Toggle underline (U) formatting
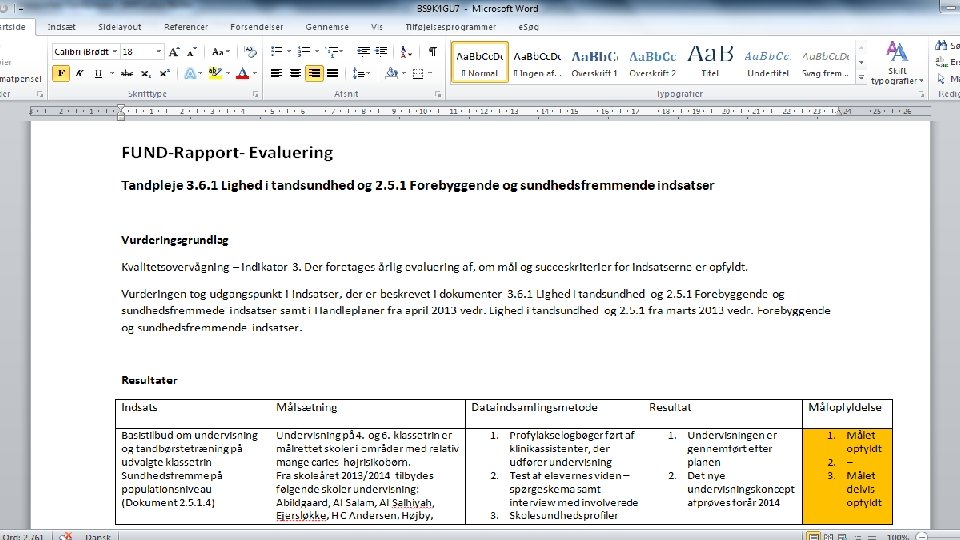This screenshot has width=960, height=540. pyautogui.click(x=98, y=73)
